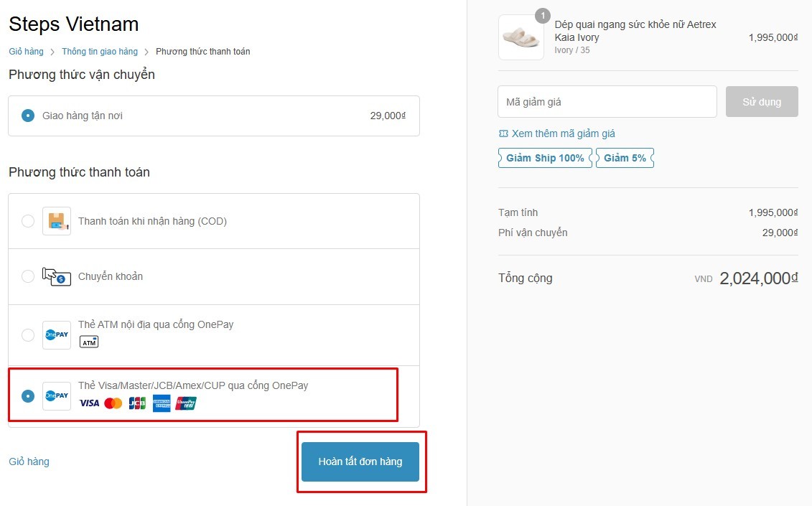Click the JCB card logo
The height and width of the screenshot is (506, 812).
[x=137, y=403]
